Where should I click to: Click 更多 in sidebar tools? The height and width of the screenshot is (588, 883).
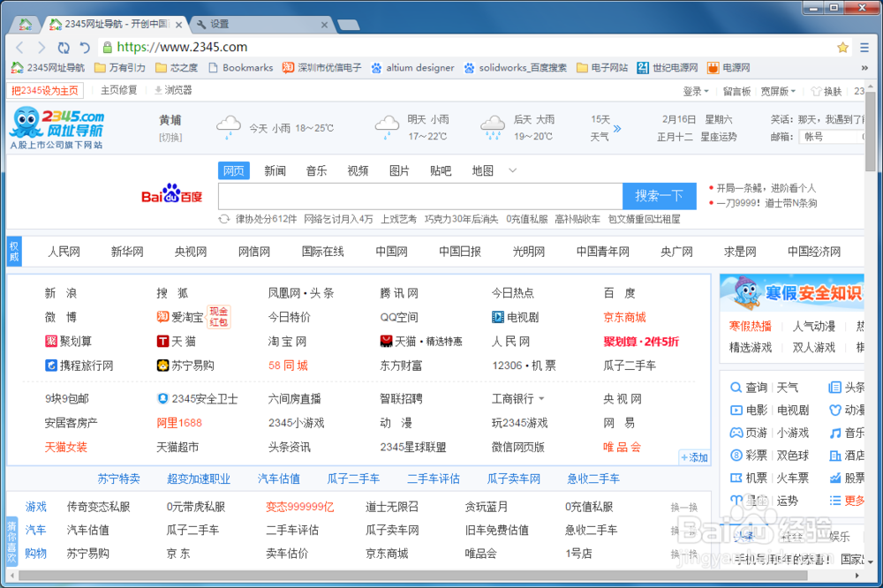847,501
